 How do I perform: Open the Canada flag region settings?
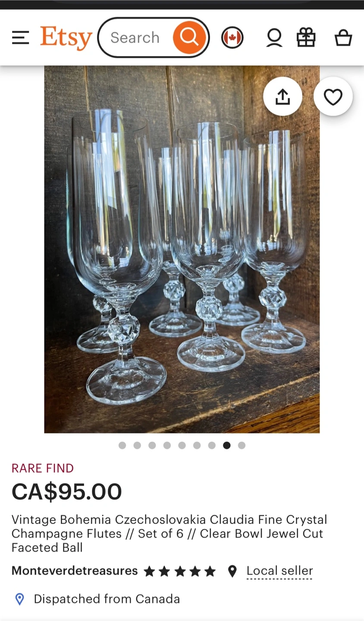[x=232, y=38]
